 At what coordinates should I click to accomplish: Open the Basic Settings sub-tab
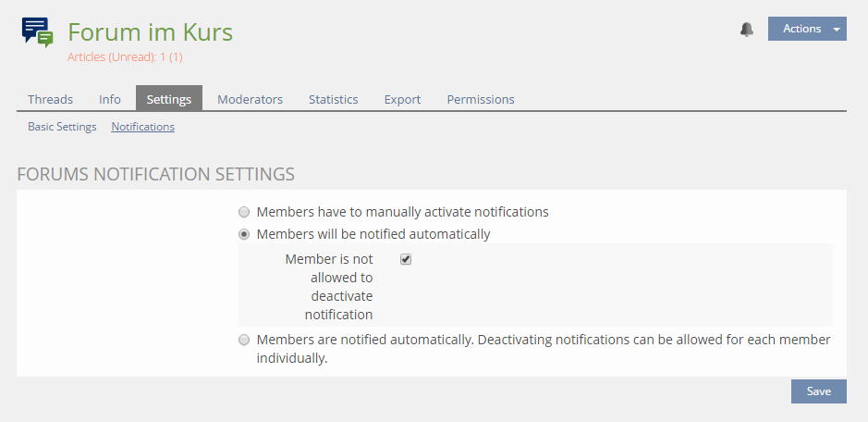point(62,127)
